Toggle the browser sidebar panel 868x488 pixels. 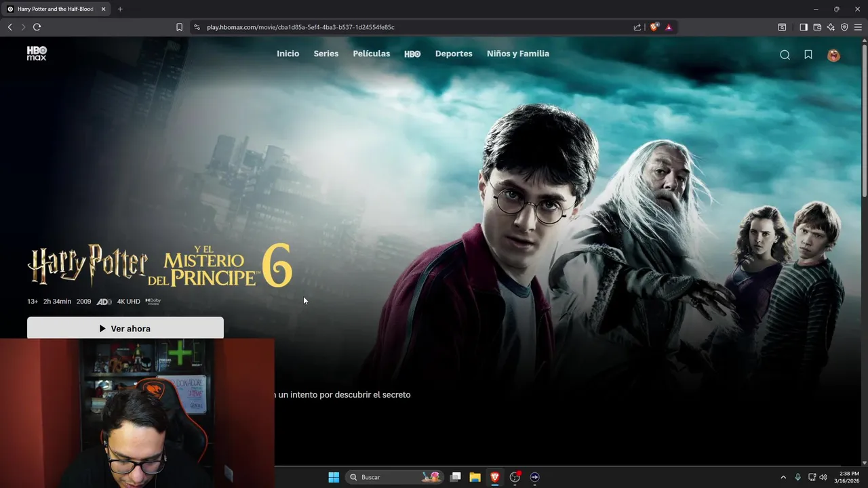[804, 27]
